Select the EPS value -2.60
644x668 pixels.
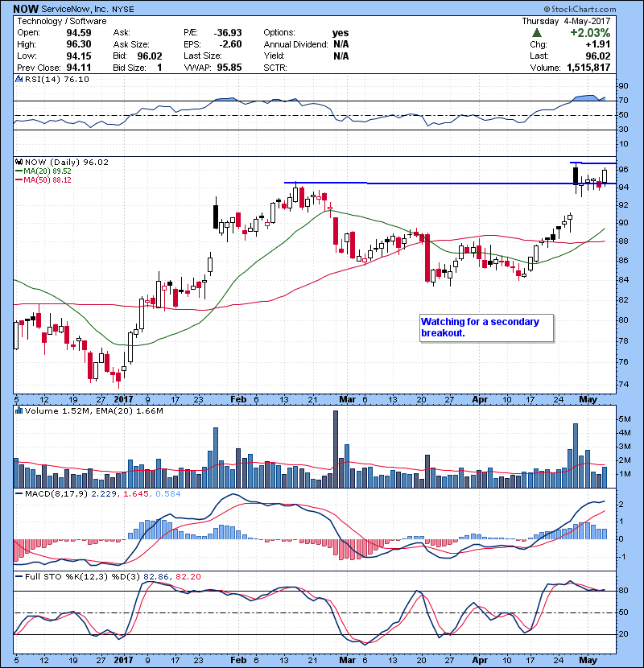point(230,44)
